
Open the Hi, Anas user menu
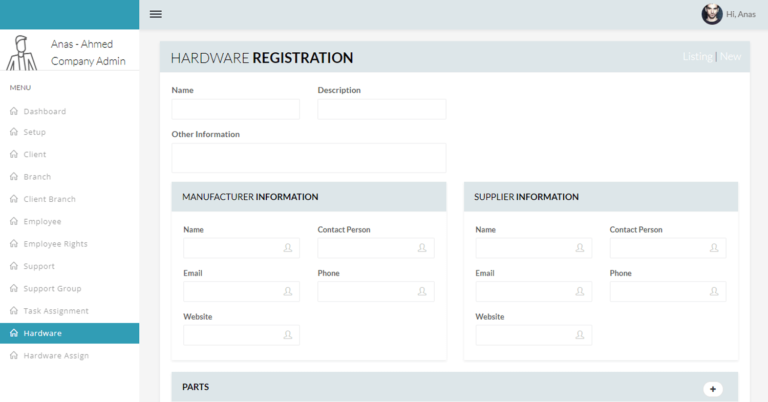tap(741, 14)
